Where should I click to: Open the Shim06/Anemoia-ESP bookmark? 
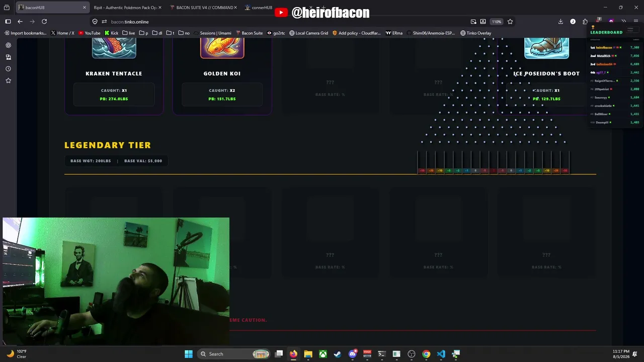pos(431,33)
